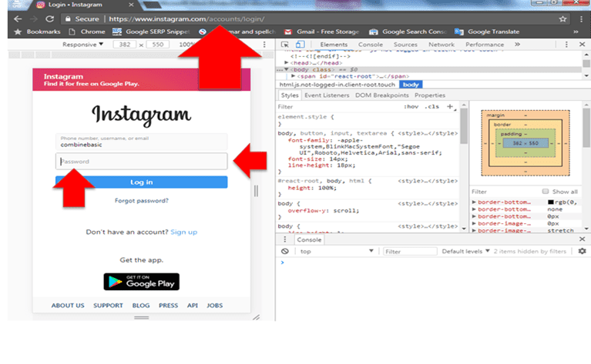Open the DevTools customize menu
The height and width of the screenshot is (364, 591).
click(x=566, y=45)
